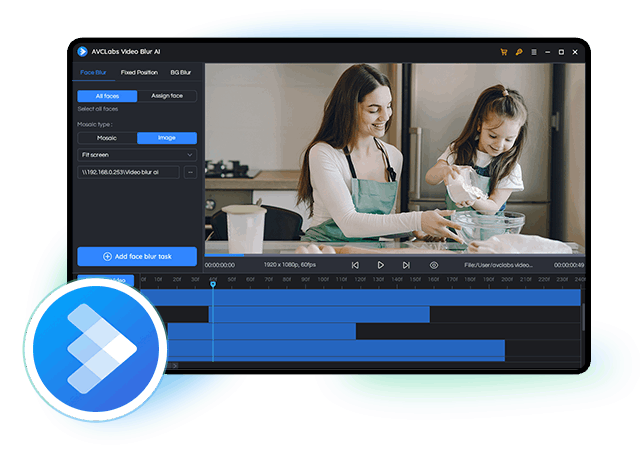Play the video preview

[x=380, y=265]
